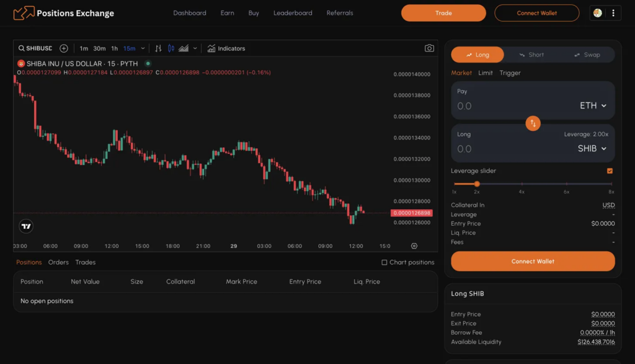Click the Shiba Inu coin icon in chart title
The image size is (635, 364).
click(x=21, y=64)
